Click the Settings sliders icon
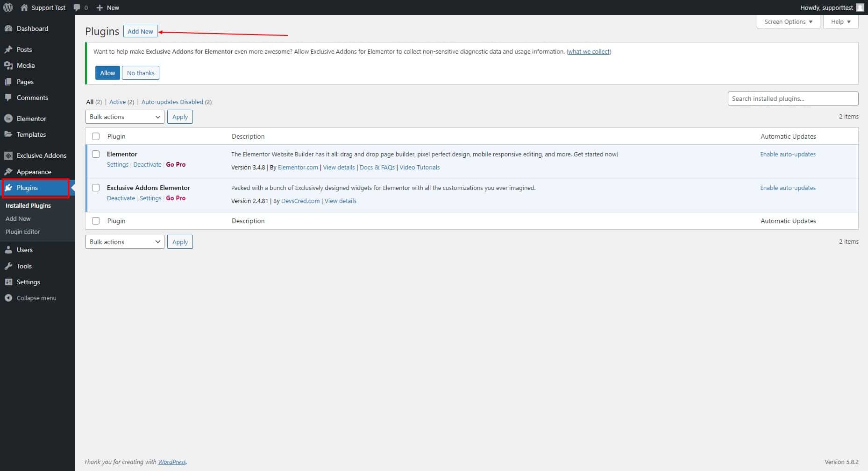868x471 pixels. 8,282
